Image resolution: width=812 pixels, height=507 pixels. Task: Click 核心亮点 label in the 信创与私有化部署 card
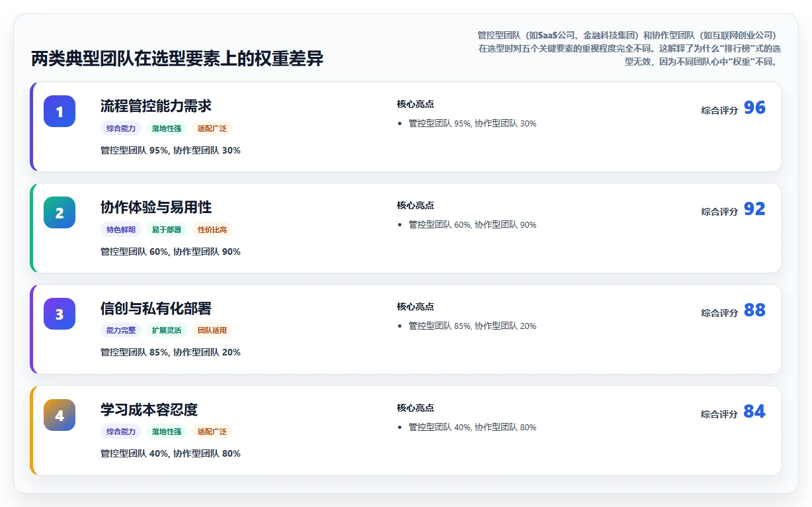point(415,306)
